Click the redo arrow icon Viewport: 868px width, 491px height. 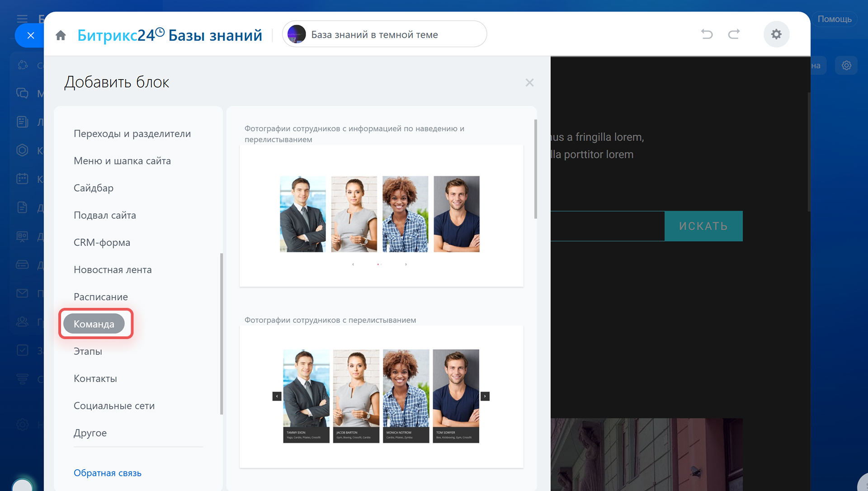[734, 34]
